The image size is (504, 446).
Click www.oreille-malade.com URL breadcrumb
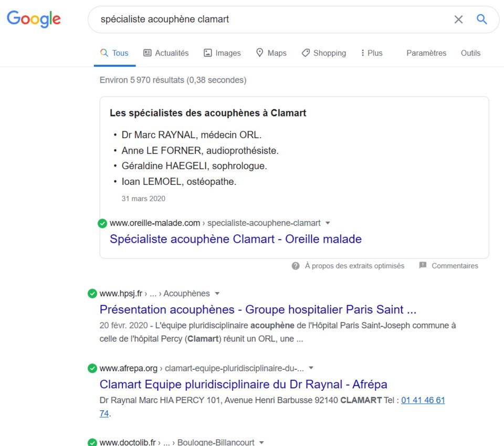[x=215, y=223]
